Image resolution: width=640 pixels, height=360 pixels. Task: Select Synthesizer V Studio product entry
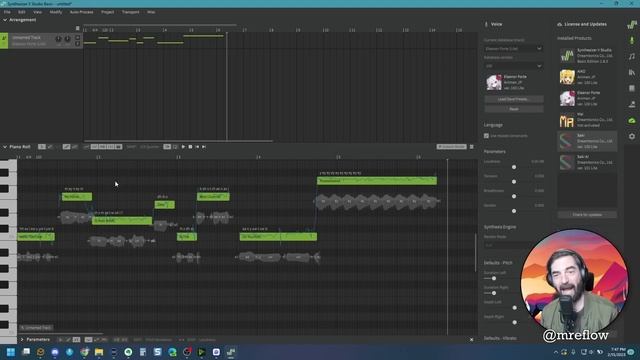tap(587, 56)
